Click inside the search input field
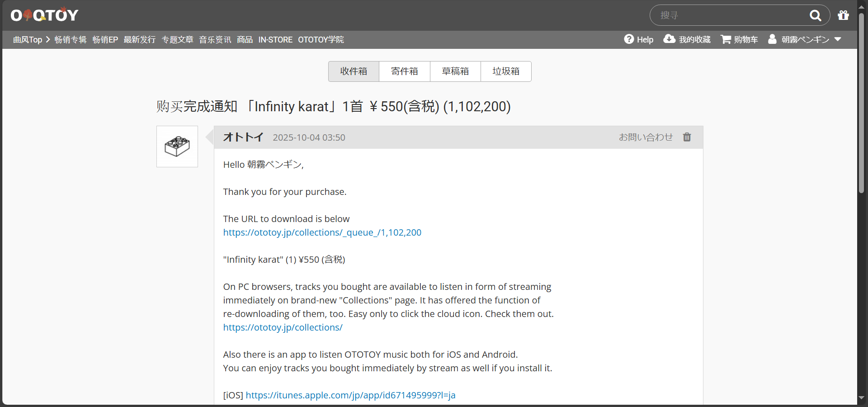This screenshot has height=407, width=868. pos(728,15)
